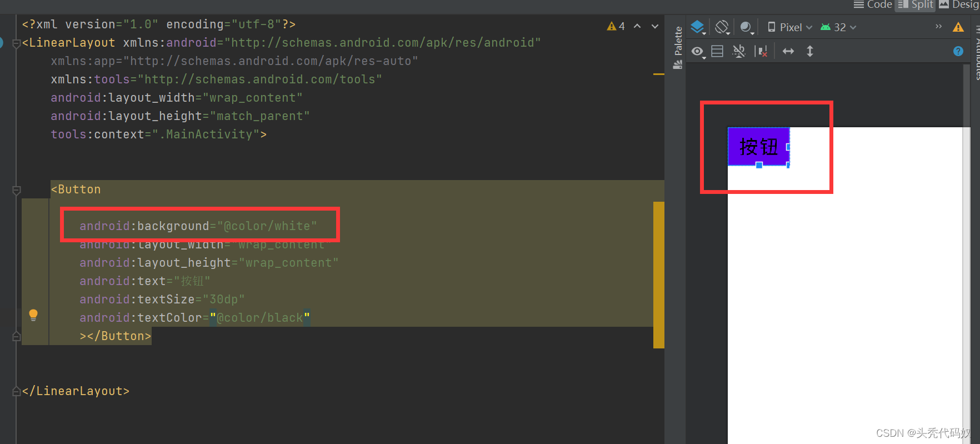This screenshot has width=980, height=444.
Task: Collapse the LinearLayout opening tag fold
Action: [x=17, y=43]
